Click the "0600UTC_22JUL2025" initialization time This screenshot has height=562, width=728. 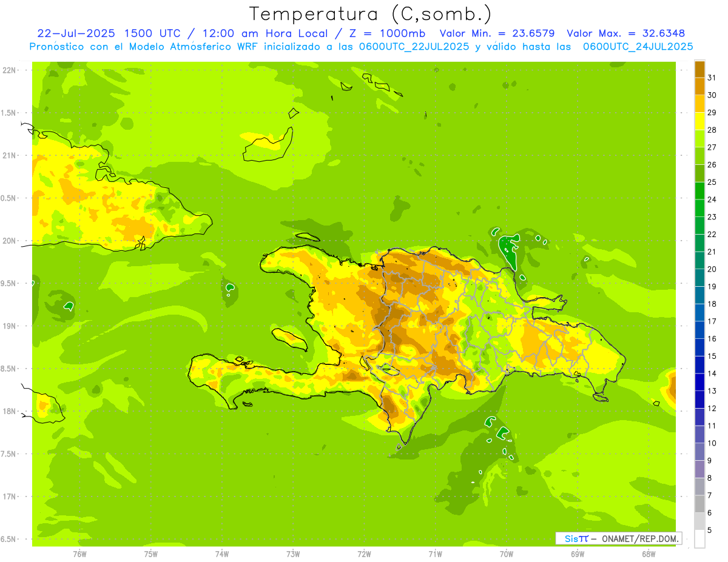pyautogui.click(x=413, y=47)
